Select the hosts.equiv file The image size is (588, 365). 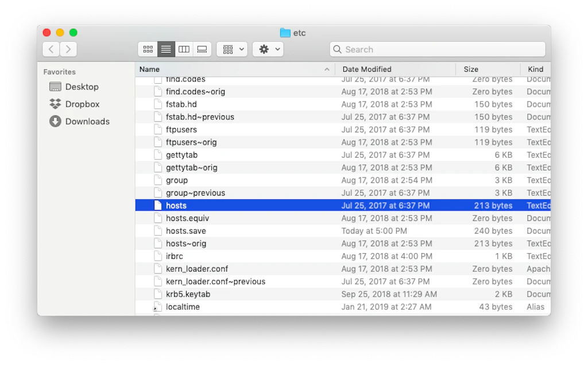[x=185, y=218]
